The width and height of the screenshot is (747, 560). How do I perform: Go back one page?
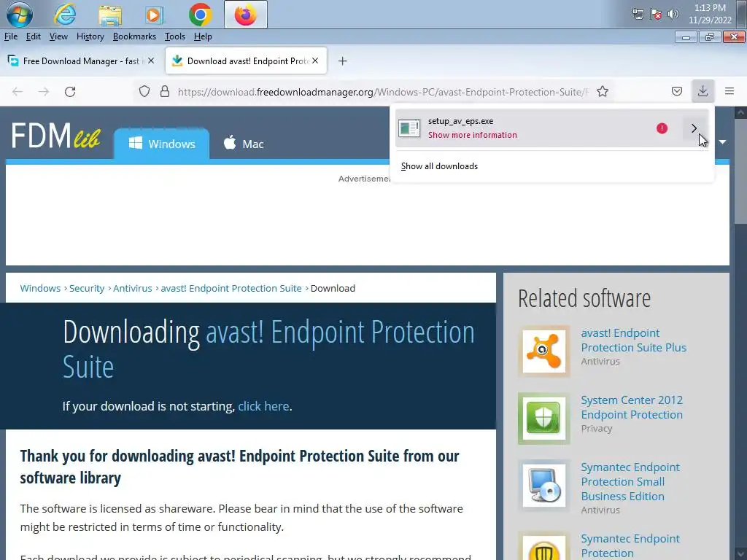18,91
